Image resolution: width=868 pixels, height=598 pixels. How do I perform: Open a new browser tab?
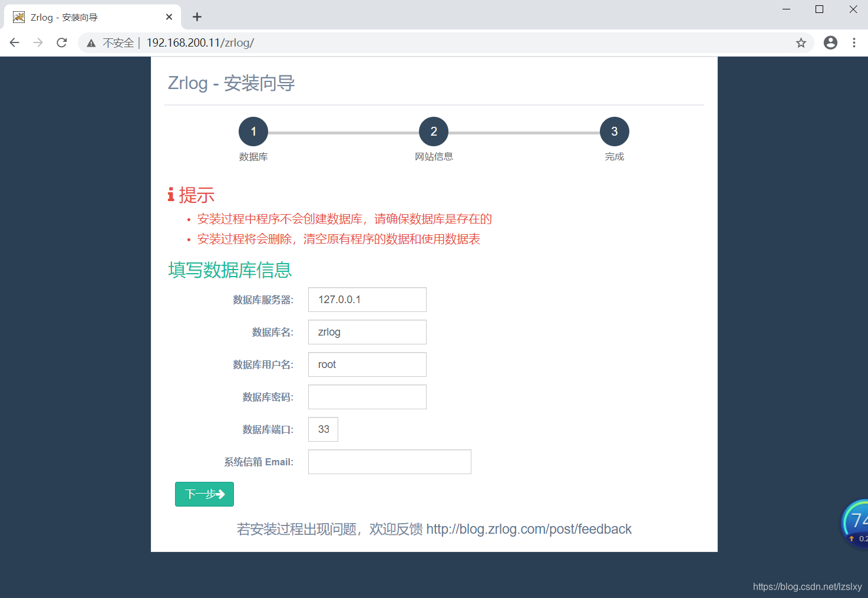tap(197, 17)
